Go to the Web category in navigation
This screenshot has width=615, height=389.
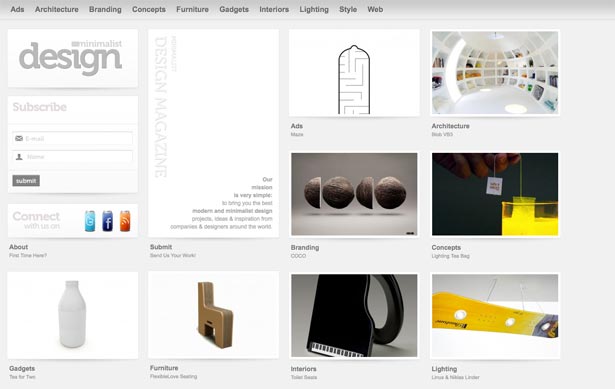pos(375,9)
